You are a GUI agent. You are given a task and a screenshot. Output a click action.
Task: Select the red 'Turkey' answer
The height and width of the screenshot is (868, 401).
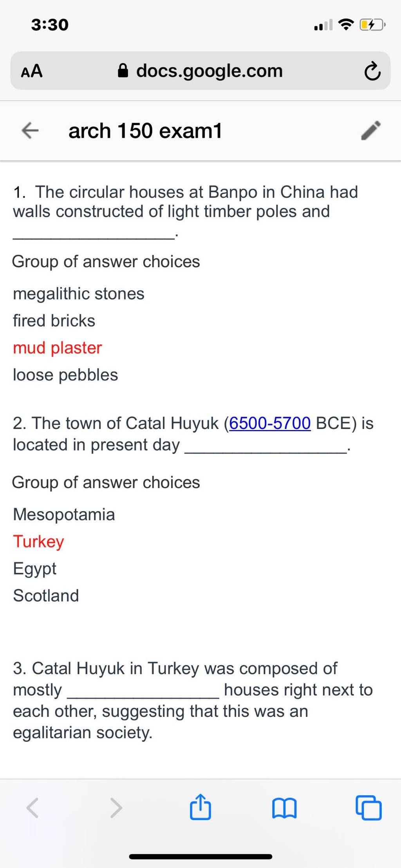coord(38,542)
